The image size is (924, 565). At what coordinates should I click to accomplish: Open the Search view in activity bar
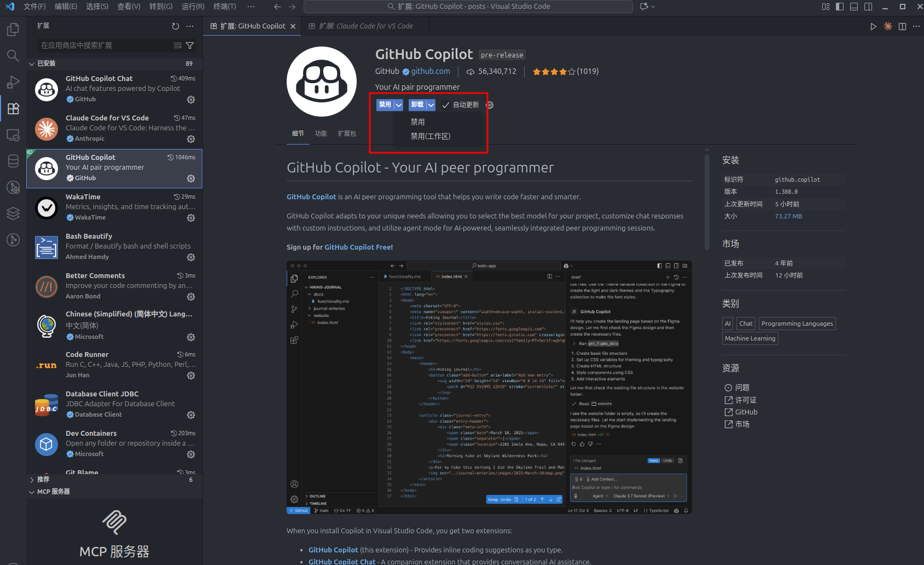[13, 56]
